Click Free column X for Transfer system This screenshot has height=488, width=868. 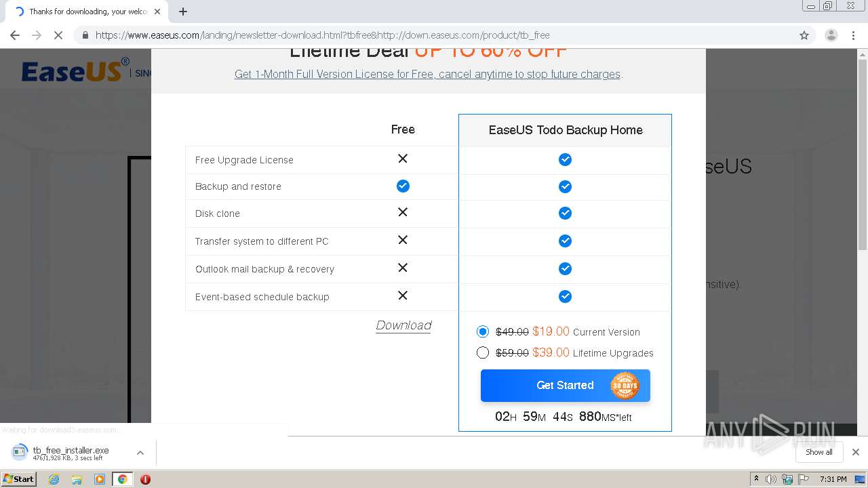403,240
